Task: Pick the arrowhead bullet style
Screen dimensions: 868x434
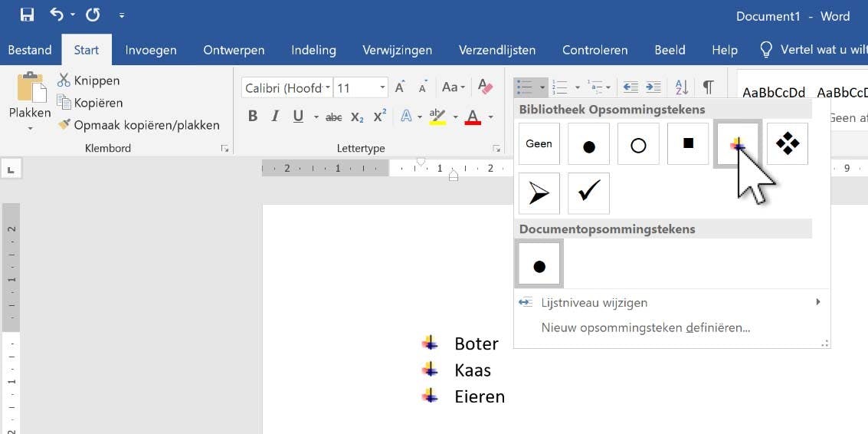Action: (x=539, y=193)
